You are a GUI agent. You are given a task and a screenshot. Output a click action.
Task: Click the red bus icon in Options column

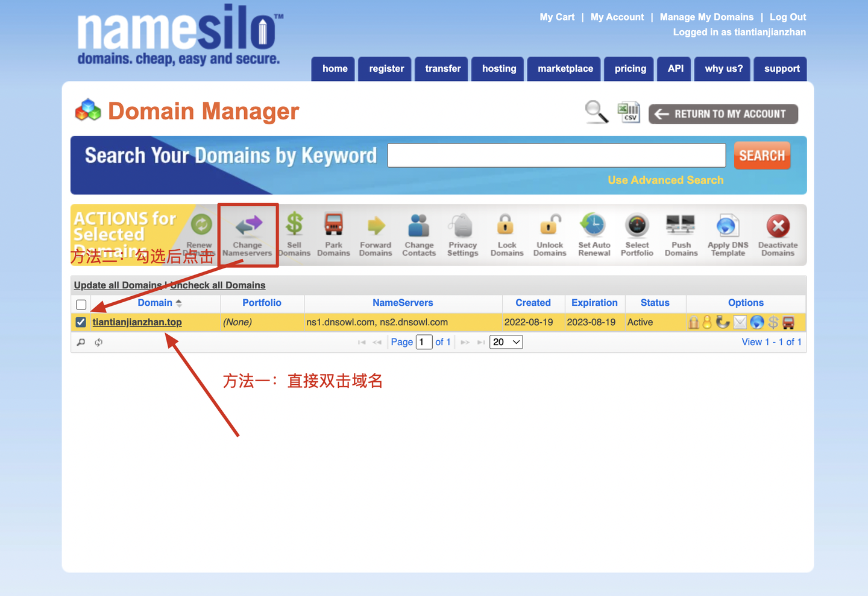tap(788, 323)
